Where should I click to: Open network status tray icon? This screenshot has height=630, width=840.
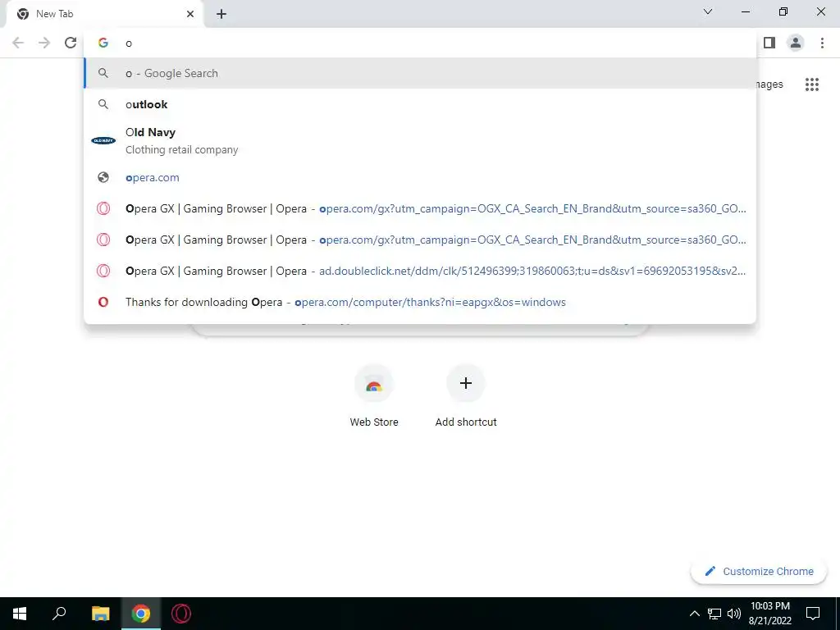pyautogui.click(x=714, y=614)
